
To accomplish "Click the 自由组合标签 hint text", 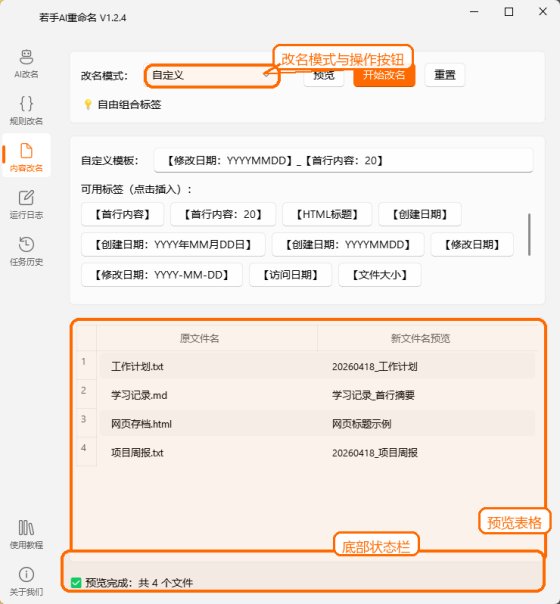I will coord(129,104).
